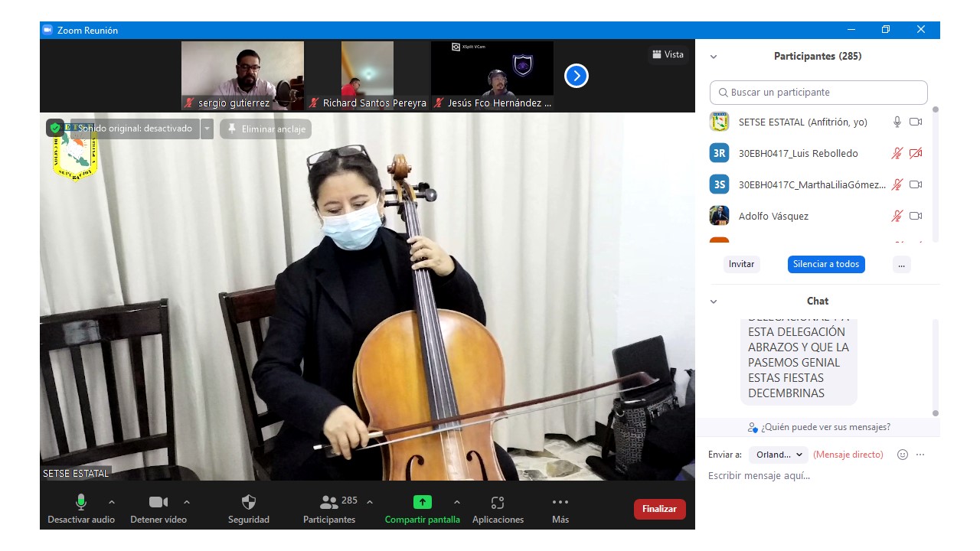Open chat more options ellipsis

[920, 455]
